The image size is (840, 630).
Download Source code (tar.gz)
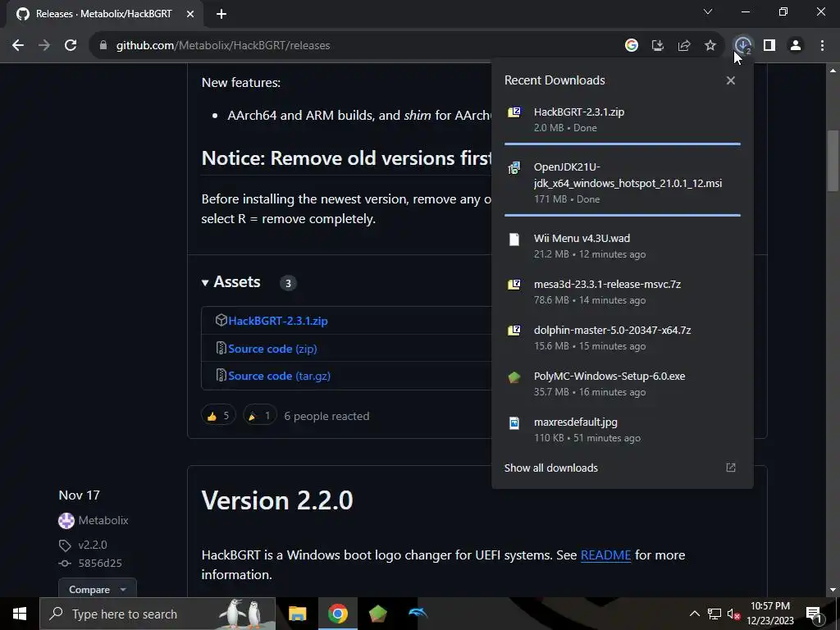pos(279,376)
